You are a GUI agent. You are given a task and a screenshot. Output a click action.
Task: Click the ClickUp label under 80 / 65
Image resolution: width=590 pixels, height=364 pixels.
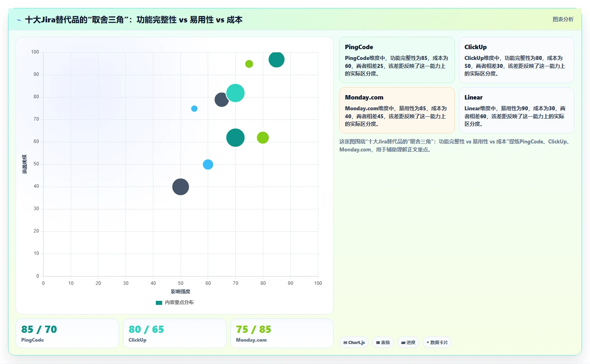coord(137,340)
